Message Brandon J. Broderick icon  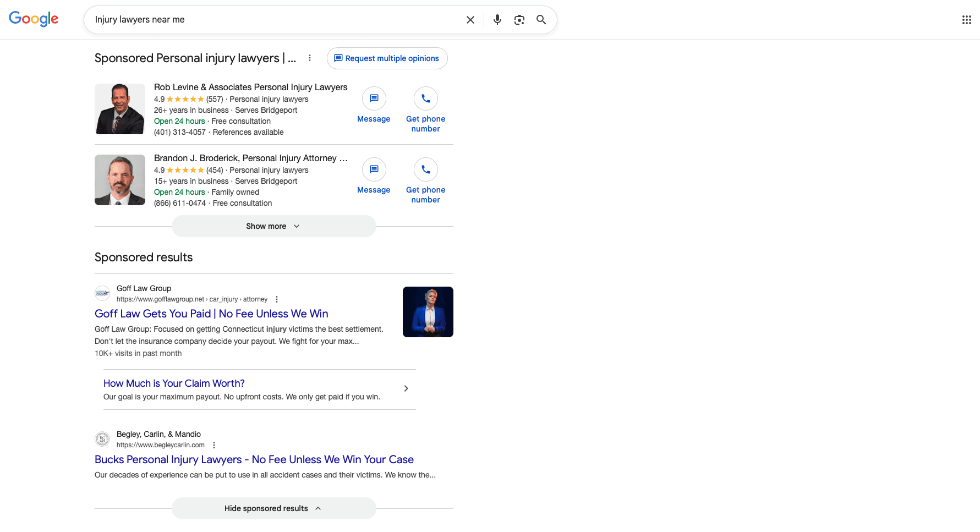374,169
